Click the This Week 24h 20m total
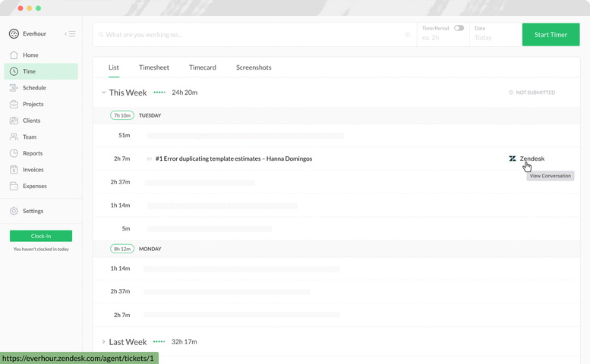 [185, 93]
